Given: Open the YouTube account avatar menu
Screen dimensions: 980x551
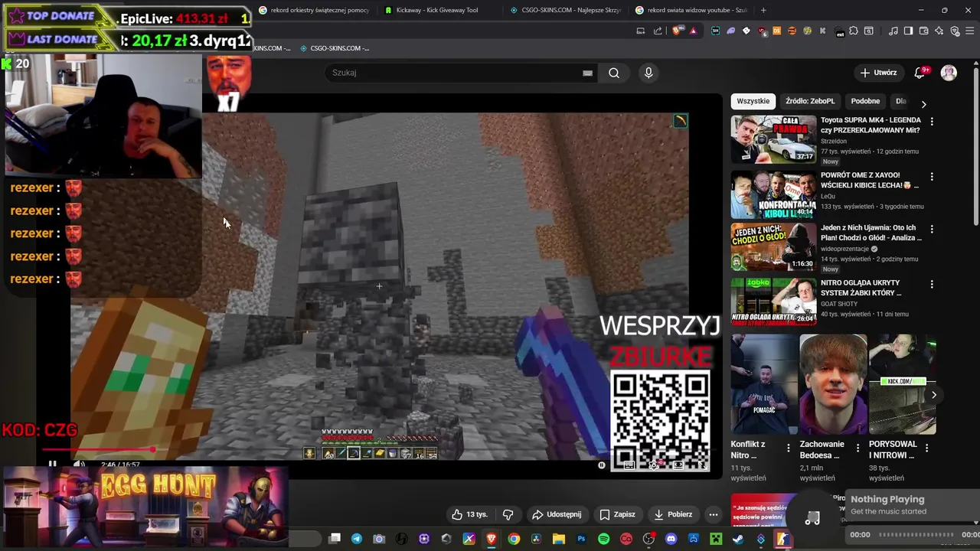Looking at the screenshot, I should point(949,73).
